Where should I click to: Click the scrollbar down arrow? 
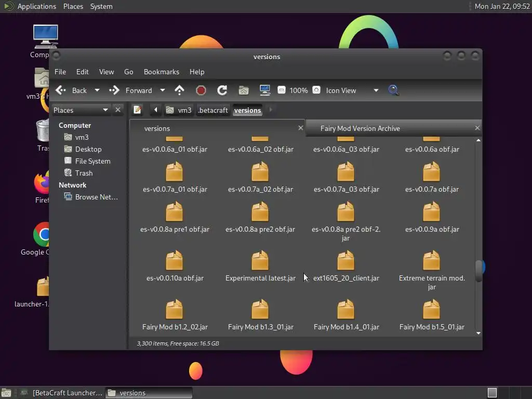(x=478, y=333)
